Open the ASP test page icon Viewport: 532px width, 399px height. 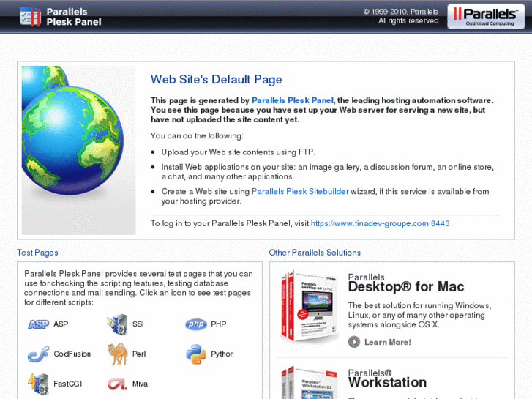point(38,324)
